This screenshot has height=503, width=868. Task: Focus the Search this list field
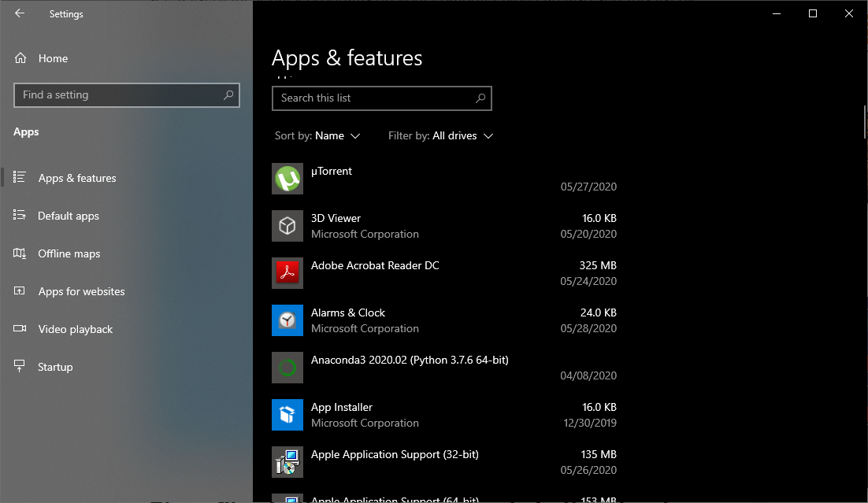382,98
